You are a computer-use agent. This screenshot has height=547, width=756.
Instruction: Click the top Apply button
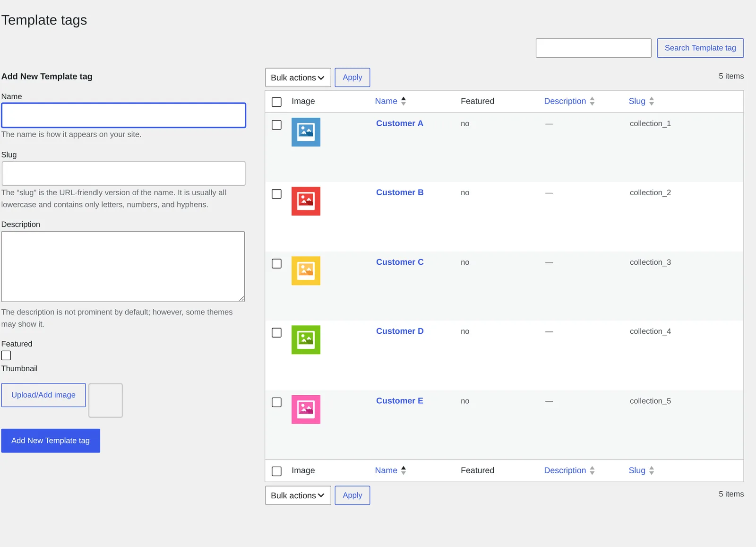click(352, 78)
